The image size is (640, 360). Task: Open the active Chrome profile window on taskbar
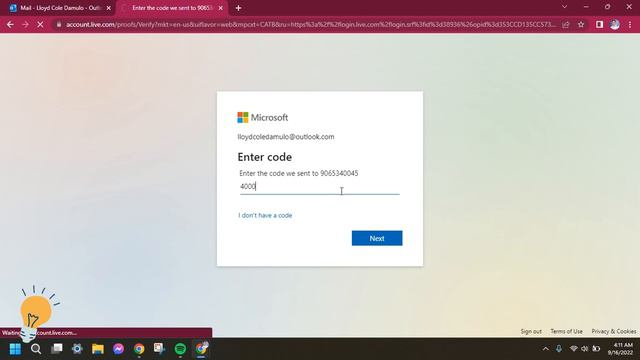201,349
